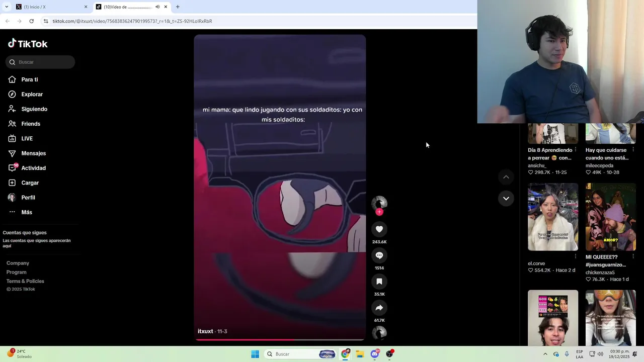Go to next video with down chevron
The image size is (644, 362).
[506, 199]
